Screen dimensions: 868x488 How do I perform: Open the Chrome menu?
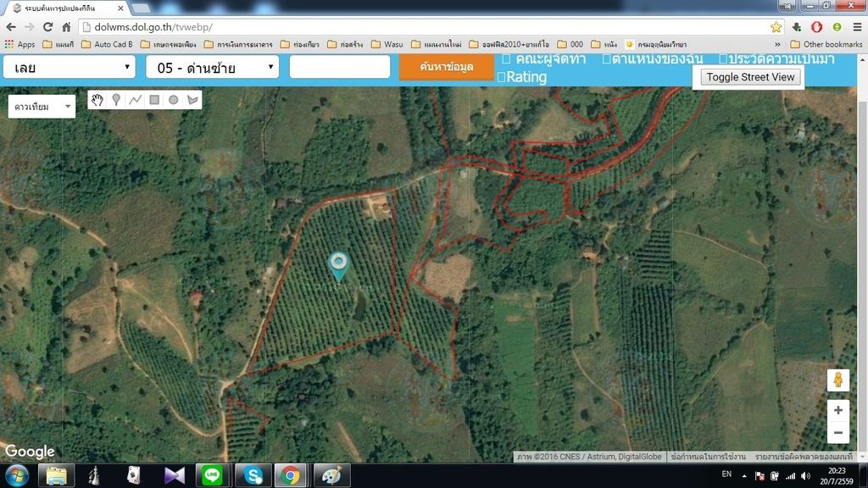point(857,27)
